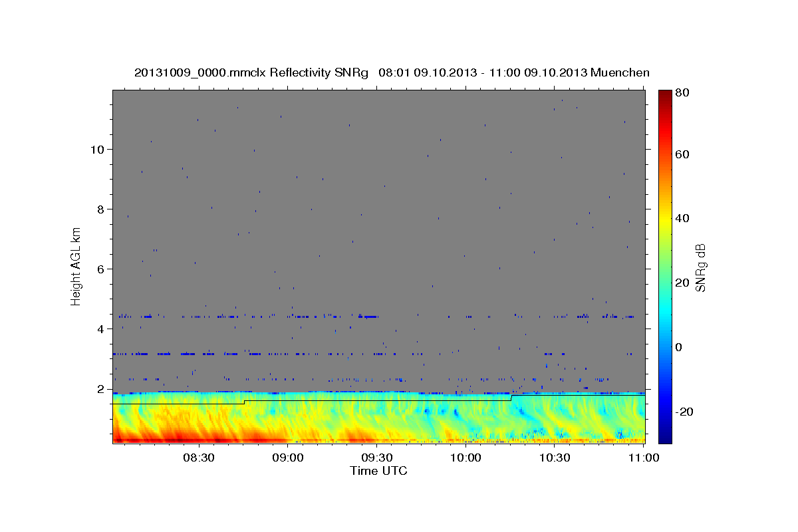Click the Time UTC axis label
The height and width of the screenshot is (532, 798).
[x=378, y=471]
